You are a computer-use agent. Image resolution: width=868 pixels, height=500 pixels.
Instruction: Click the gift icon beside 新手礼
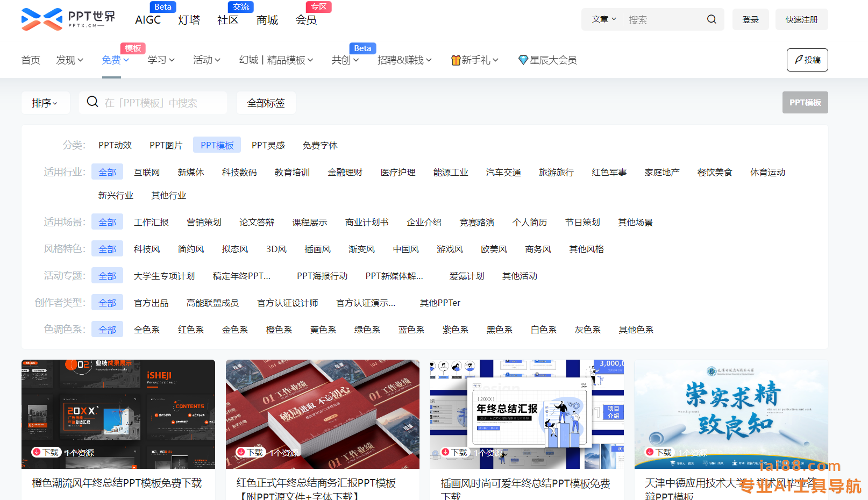(456, 60)
